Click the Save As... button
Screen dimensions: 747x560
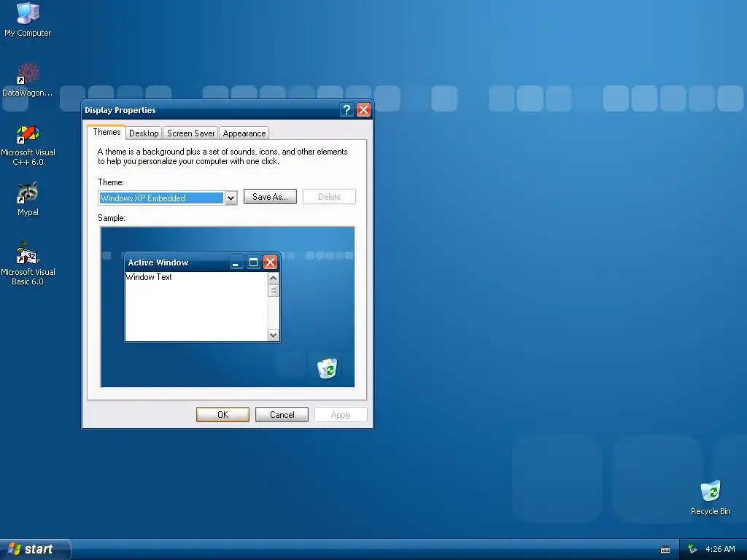click(270, 197)
